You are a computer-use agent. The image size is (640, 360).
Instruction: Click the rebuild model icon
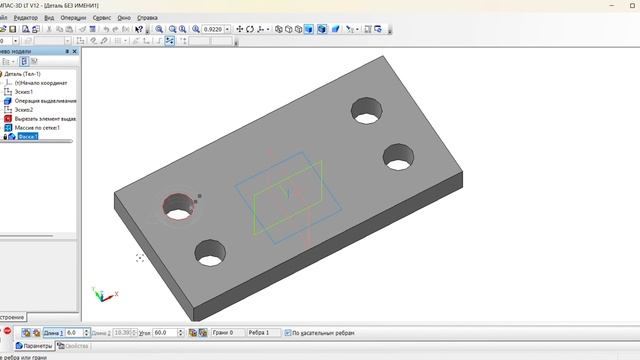click(378, 29)
